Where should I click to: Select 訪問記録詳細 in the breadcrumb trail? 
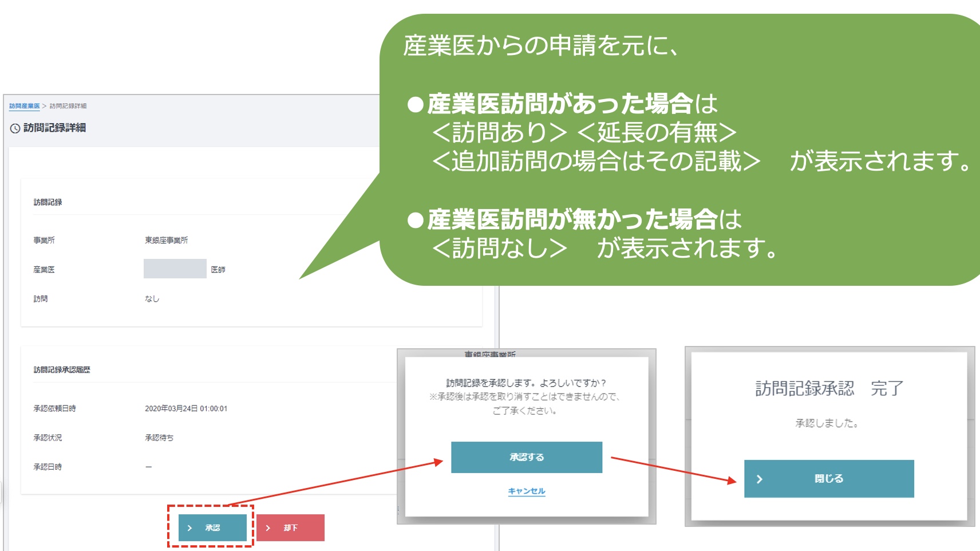[68, 106]
